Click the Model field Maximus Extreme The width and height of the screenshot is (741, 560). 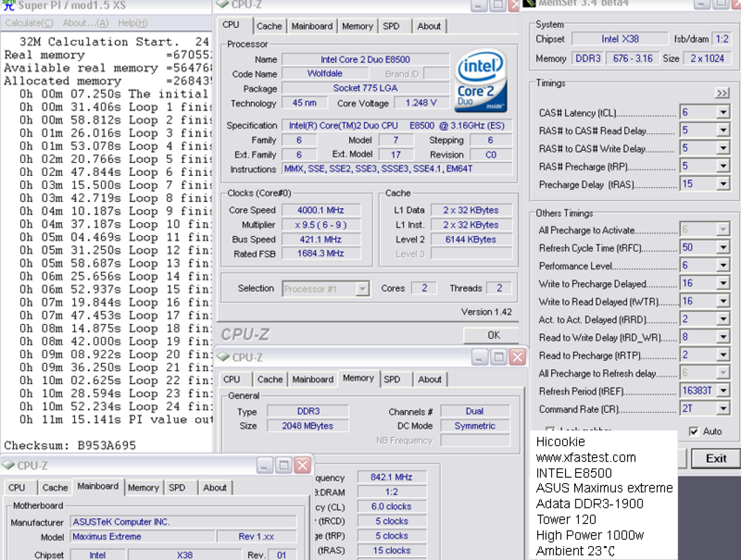click(143, 537)
